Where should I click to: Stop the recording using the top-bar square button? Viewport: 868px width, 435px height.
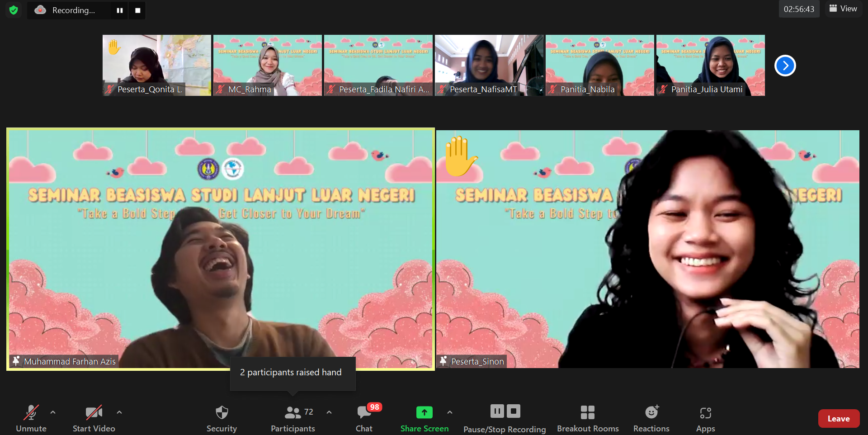[137, 10]
